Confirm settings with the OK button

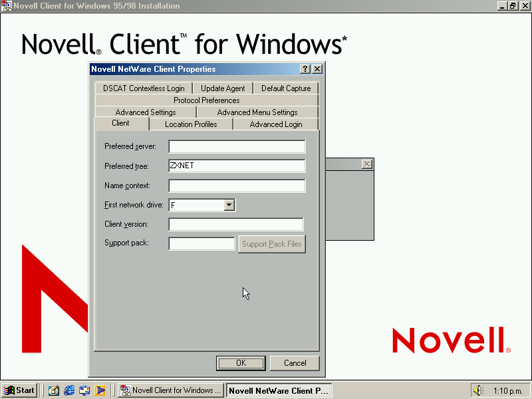(241, 363)
